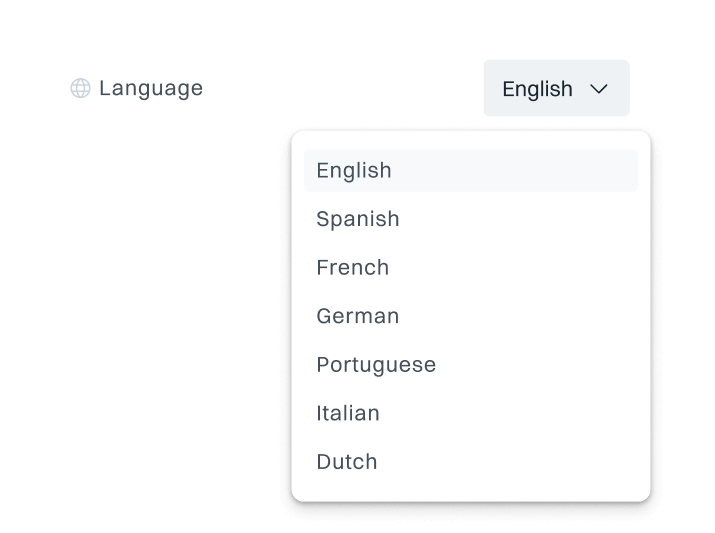Viewport: 715px width, 533px height.
Task: Click the Language setting label
Action: click(x=151, y=89)
